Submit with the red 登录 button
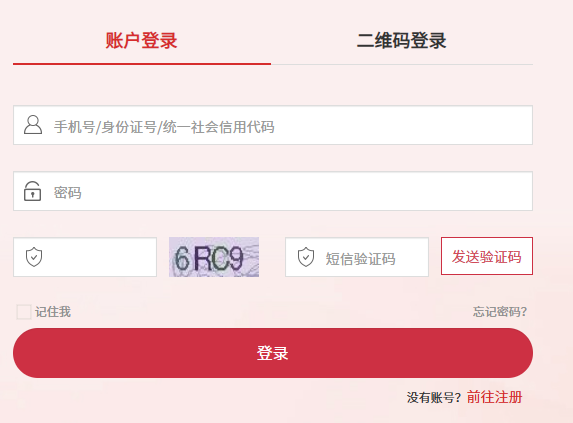The width and height of the screenshot is (573, 423). click(273, 353)
